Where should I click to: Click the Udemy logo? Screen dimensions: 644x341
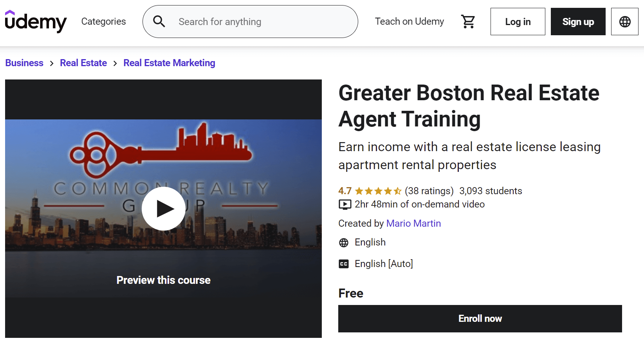(36, 22)
